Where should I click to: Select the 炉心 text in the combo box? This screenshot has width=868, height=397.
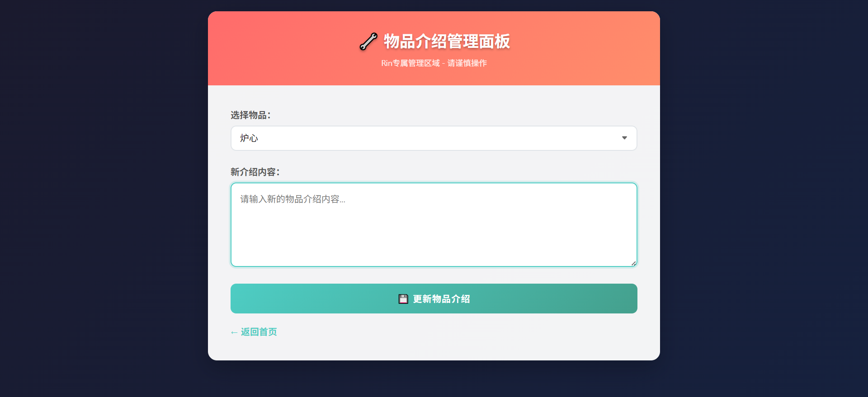pyautogui.click(x=249, y=138)
